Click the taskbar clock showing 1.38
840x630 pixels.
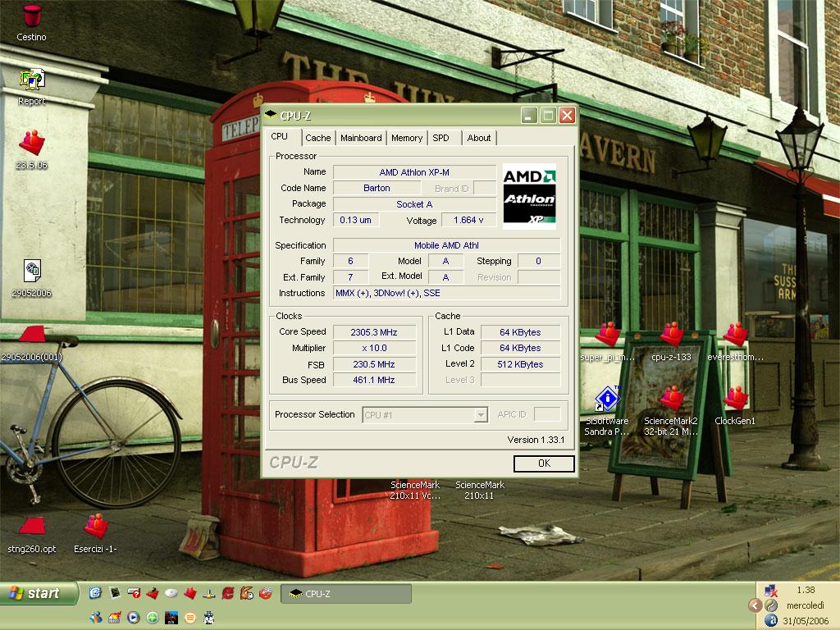[x=806, y=590]
